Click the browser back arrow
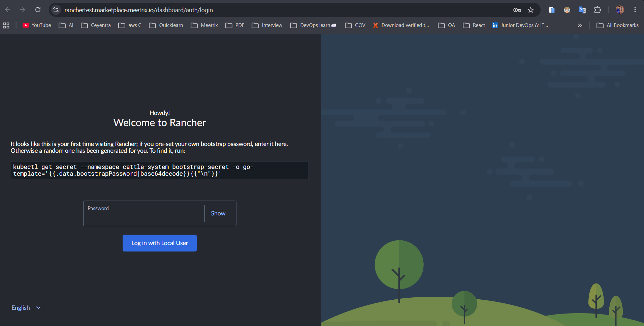 (x=8, y=10)
